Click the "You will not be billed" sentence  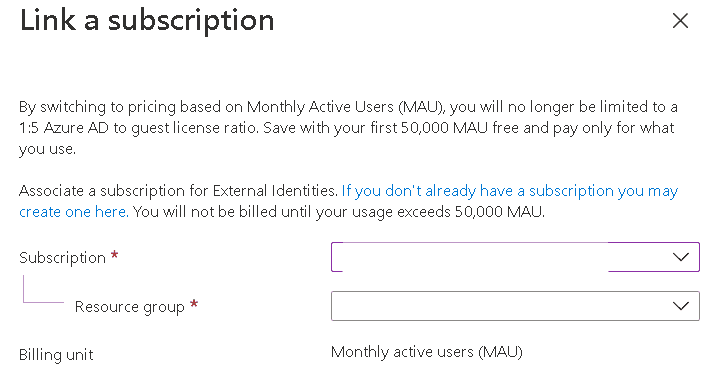pyautogui.click(x=339, y=212)
